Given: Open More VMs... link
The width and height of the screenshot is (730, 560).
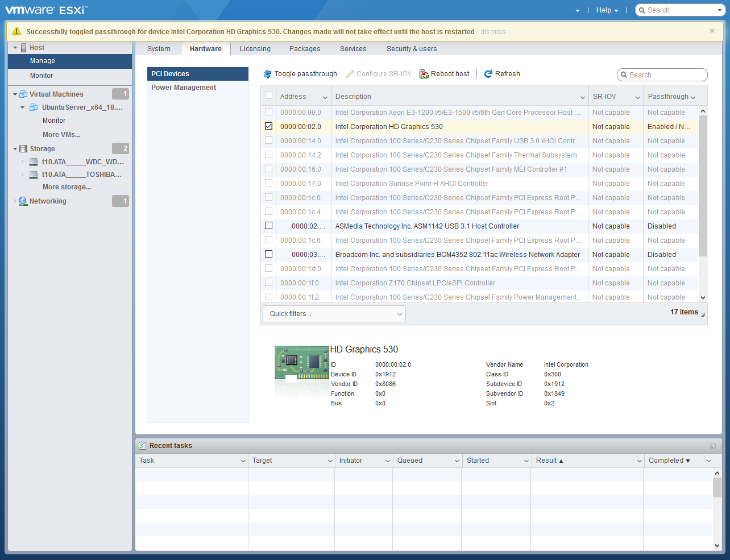Looking at the screenshot, I should (61, 135).
